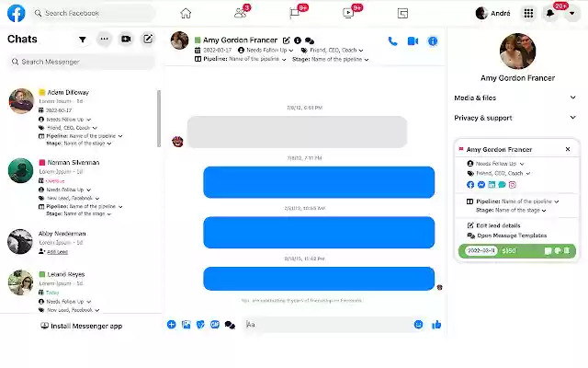Click the date pill on green deal bar
Screen dimensions: 588x368
(x=481, y=250)
